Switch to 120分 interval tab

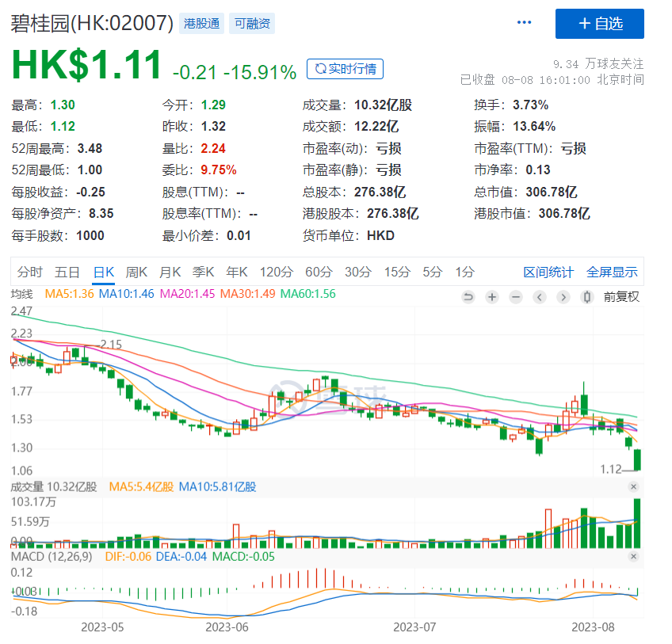277,272
